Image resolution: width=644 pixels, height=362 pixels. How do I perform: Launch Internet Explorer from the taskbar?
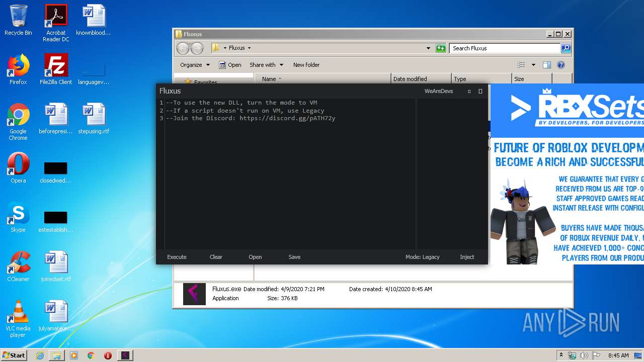coord(40,355)
